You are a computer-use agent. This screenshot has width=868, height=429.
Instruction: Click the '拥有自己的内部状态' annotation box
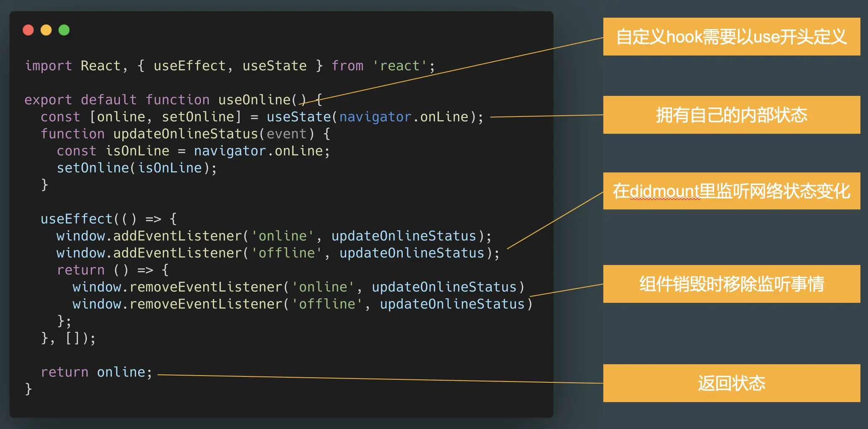pyautogui.click(x=731, y=114)
